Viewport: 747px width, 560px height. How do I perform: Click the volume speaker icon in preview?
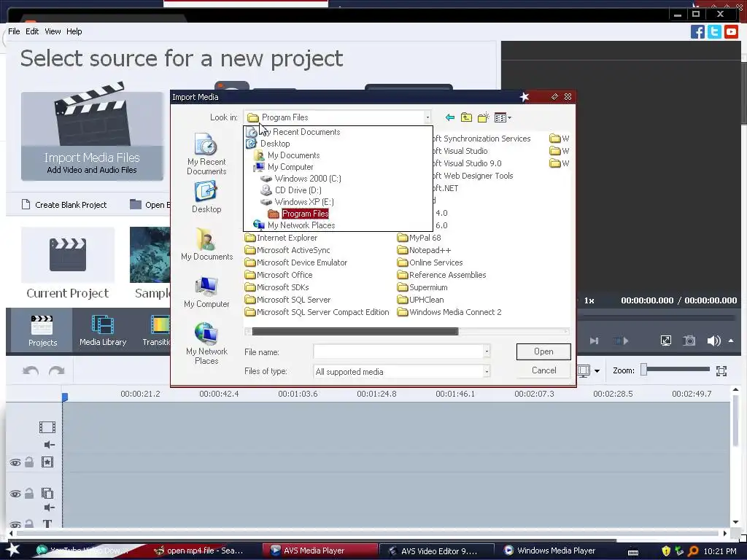(713, 341)
